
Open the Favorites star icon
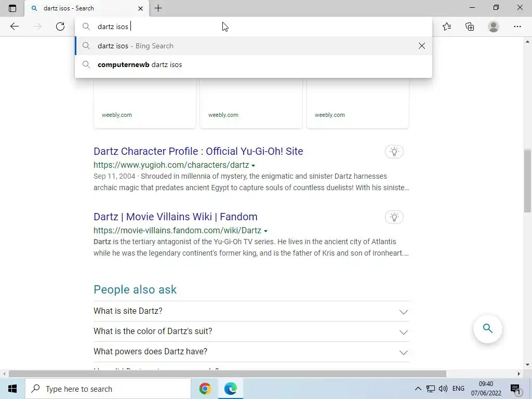[447, 26]
